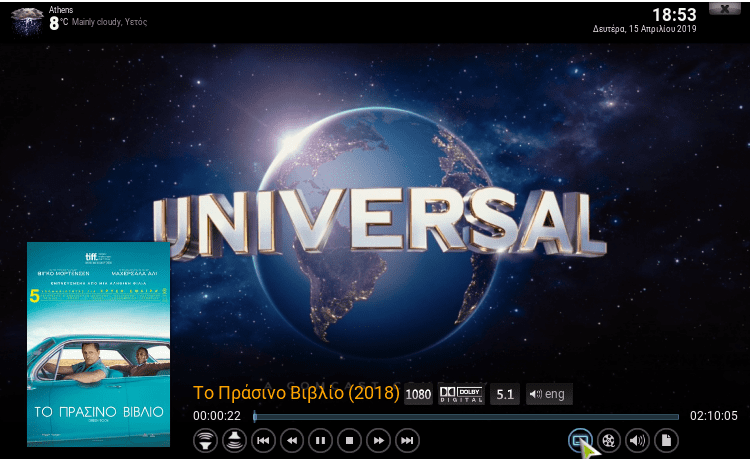This screenshot has width=750, height=459.
Task: Click elapsed time 00:00:22
Action: coord(217,416)
